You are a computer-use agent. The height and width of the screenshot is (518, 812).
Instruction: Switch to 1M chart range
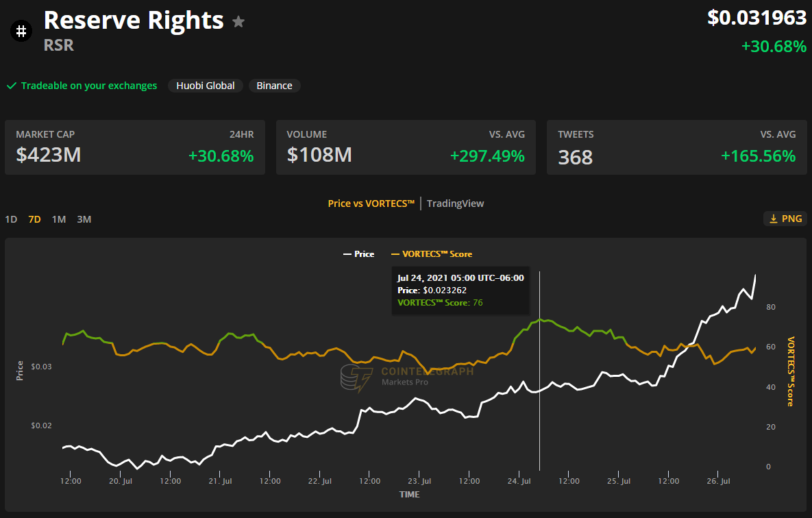pyautogui.click(x=59, y=219)
